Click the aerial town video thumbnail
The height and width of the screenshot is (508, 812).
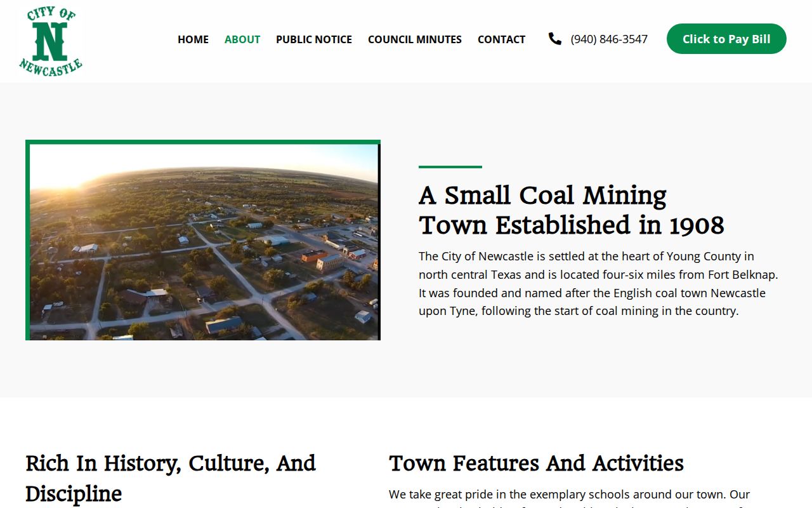pos(203,240)
